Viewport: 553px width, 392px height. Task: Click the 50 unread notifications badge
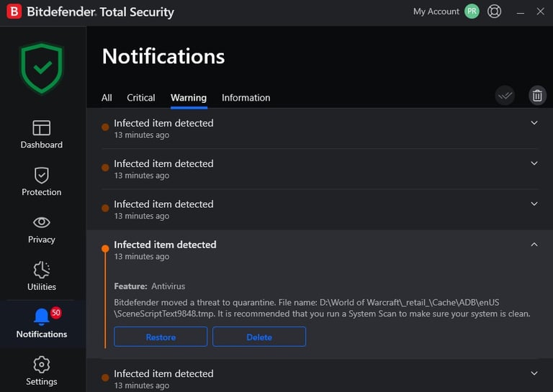[55, 312]
